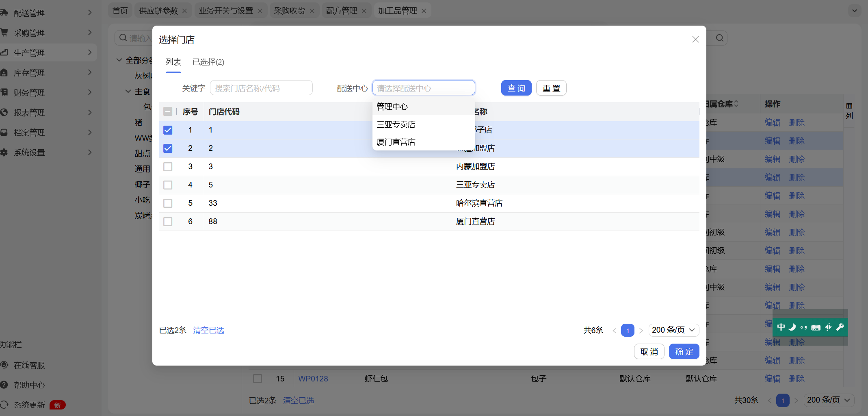Click the 关键字 store search input field
The height and width of the screenshot is (416, 868).
click(x=261, y=88)
